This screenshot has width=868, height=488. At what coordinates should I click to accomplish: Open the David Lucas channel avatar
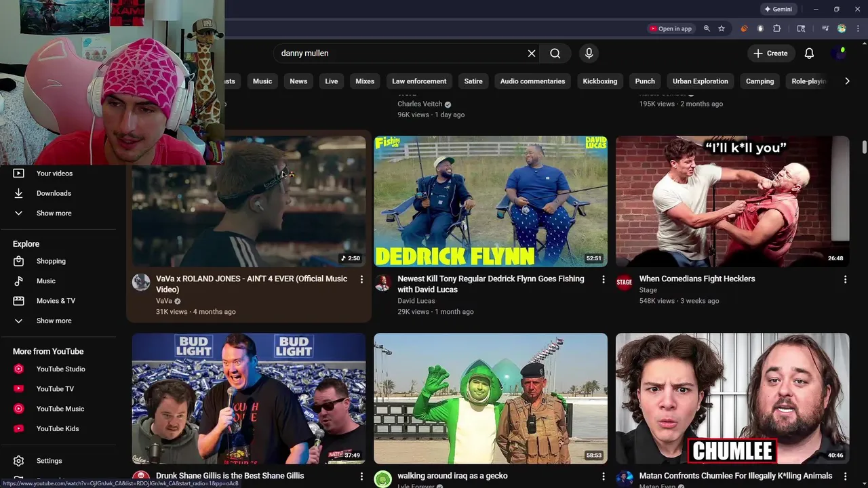pos(383,283)
